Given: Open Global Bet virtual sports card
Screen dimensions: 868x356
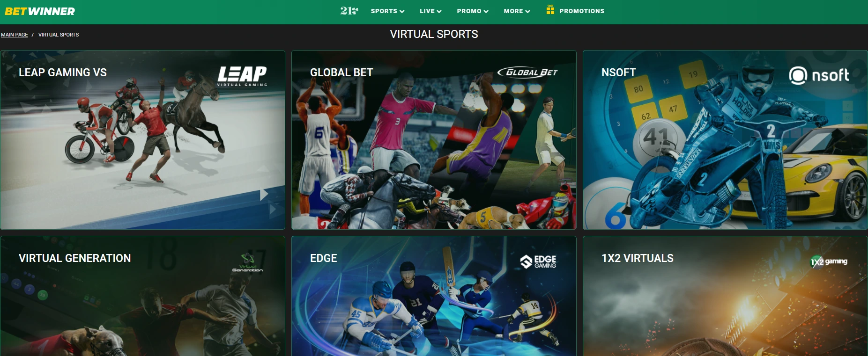Looking at the screenshot, I should click(x=434, y=140).
